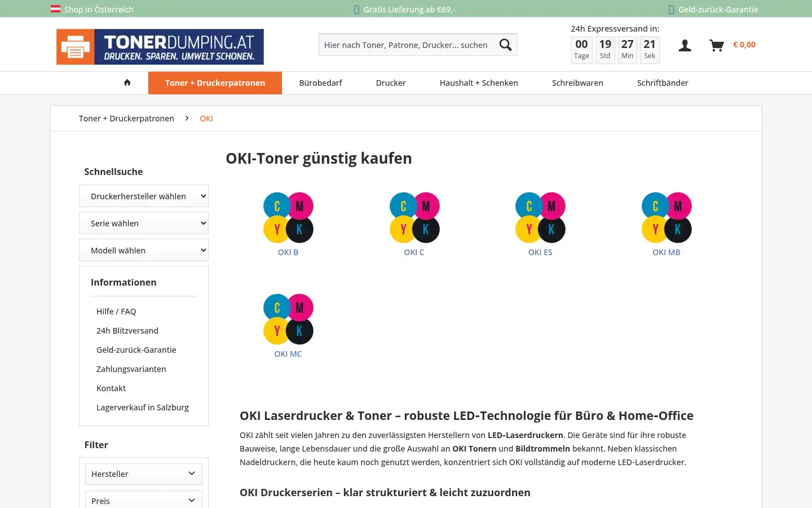Open the OKI ES CMYK icon

[540, 218]
